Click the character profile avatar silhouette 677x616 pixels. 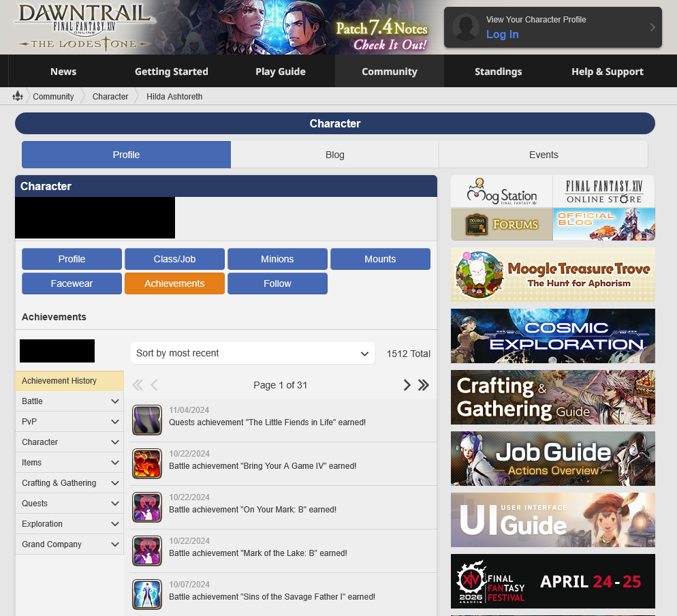(465, 27)
